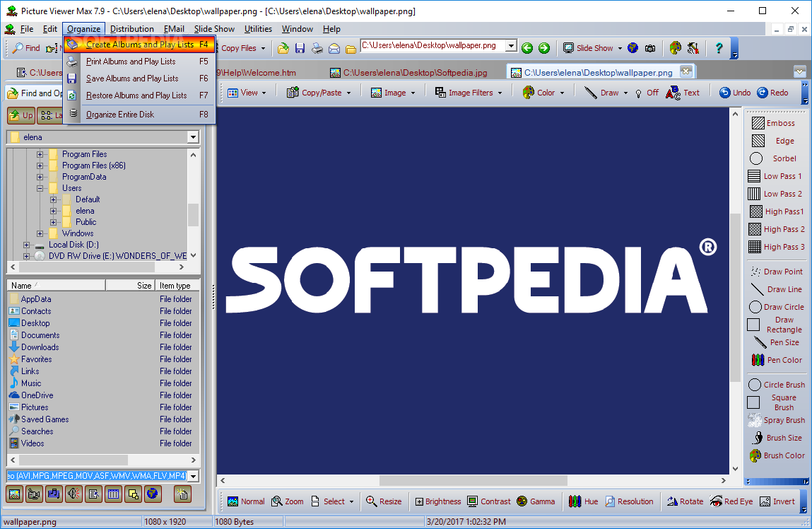Pick the Circle Brush
This screenshot has height=529, width=812.
[777, 385]
